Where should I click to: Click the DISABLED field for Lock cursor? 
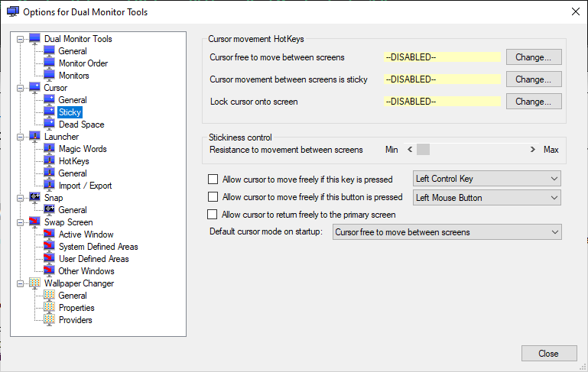point(442,102)
